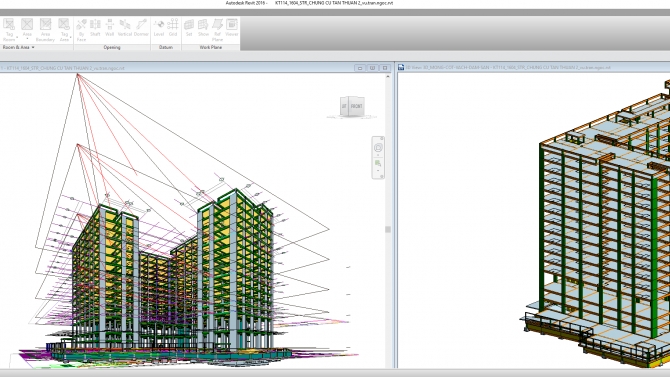
Task: Close the left 3D view window
Action: 385,68
